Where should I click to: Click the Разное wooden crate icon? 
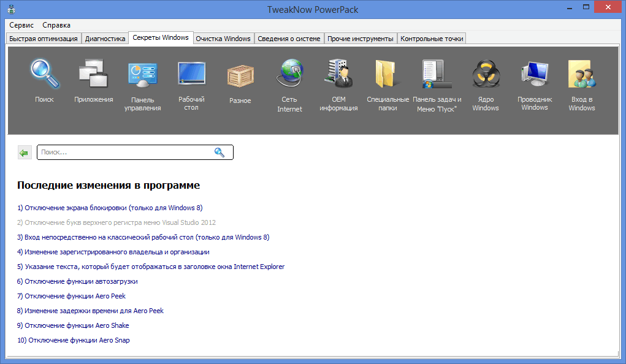[240, 76]
